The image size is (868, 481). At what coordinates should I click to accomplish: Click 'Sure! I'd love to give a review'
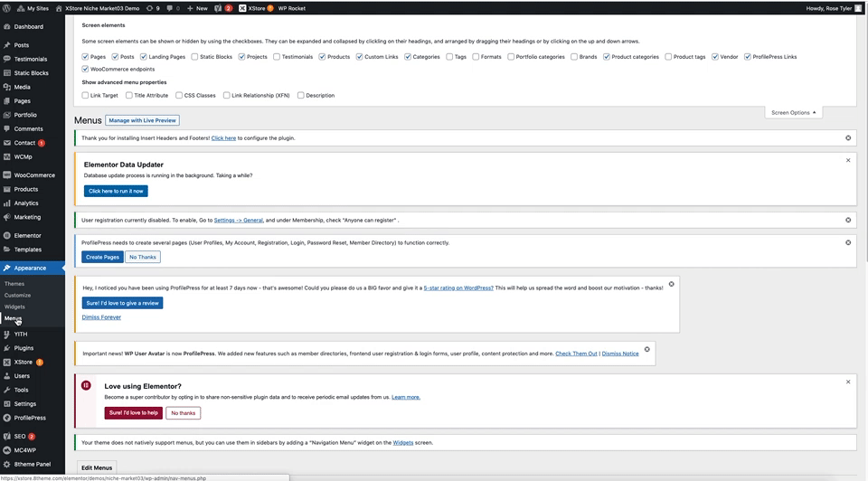point(122,303)
